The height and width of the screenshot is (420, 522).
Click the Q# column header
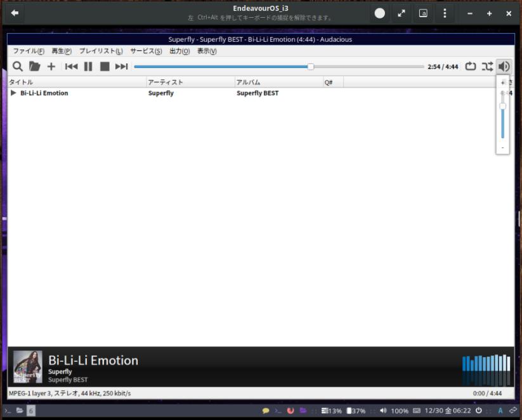click(333, 82)
